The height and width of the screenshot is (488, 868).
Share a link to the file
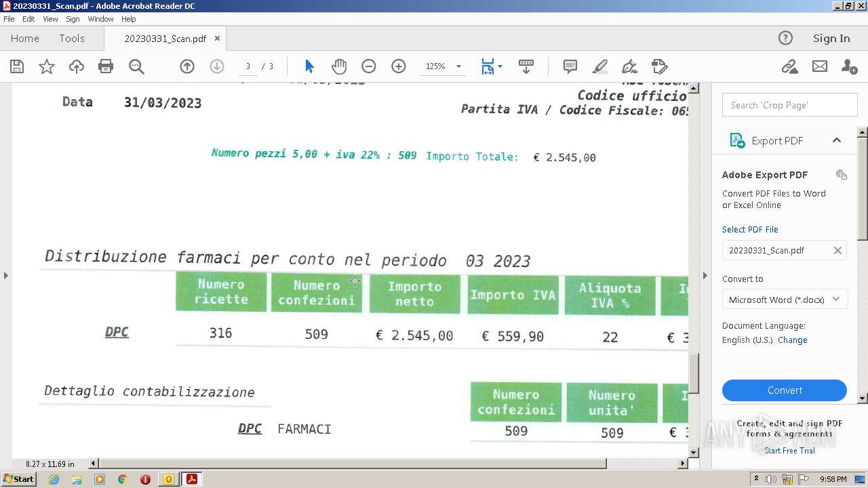[789, 66]
